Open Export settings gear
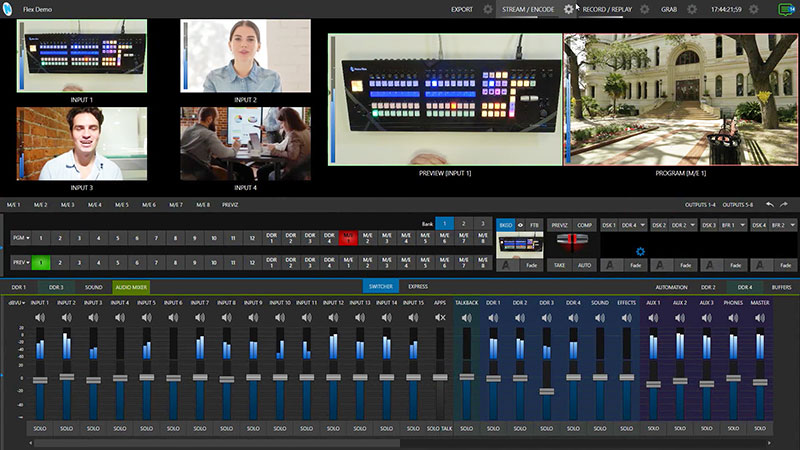Screen dimensions: 800x450 tap(488, 9)
